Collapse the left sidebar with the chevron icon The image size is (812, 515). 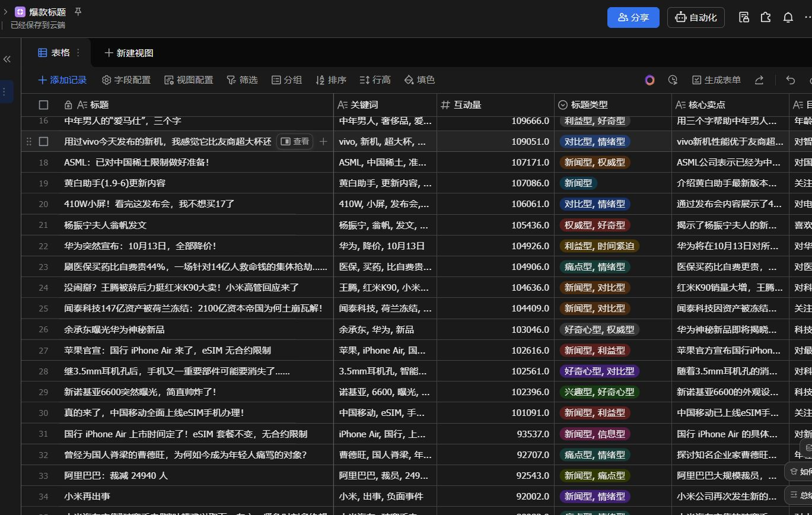(7, 59)
